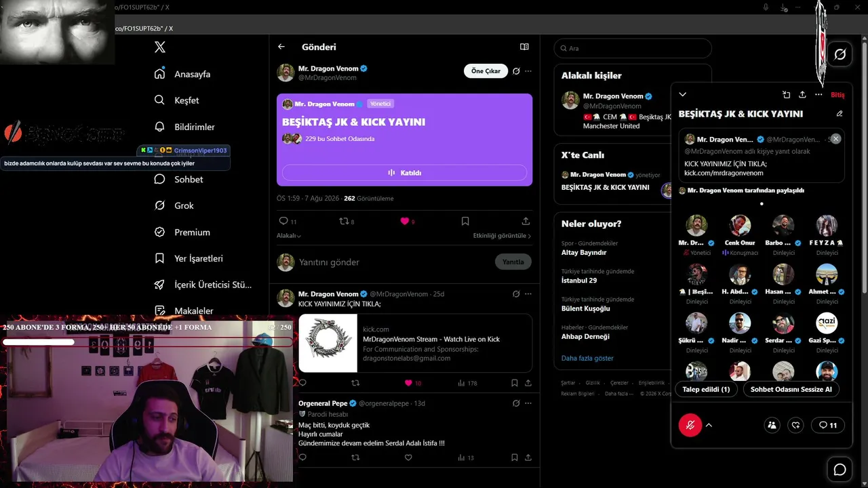The height and width of the screenshot is (488, 868).
Task: Share the main BEŞİKTAŞ JK post
Action: tap(526, 221)
